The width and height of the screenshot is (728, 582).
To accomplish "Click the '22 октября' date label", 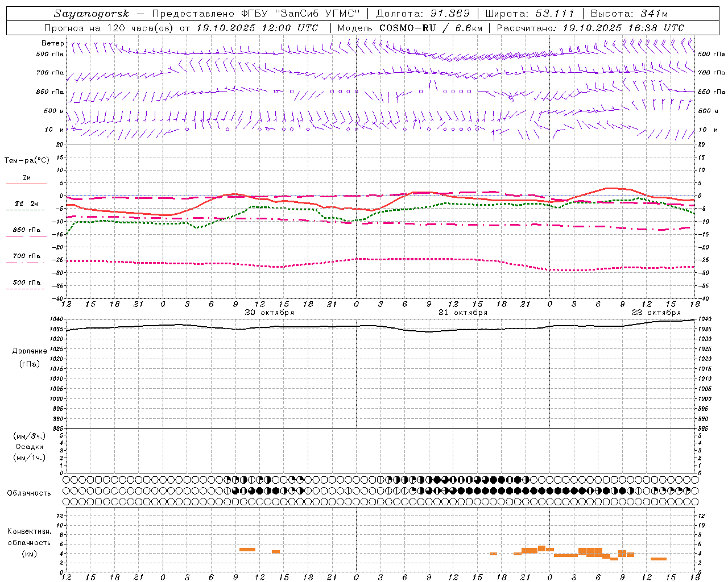I will coord(656,313).
